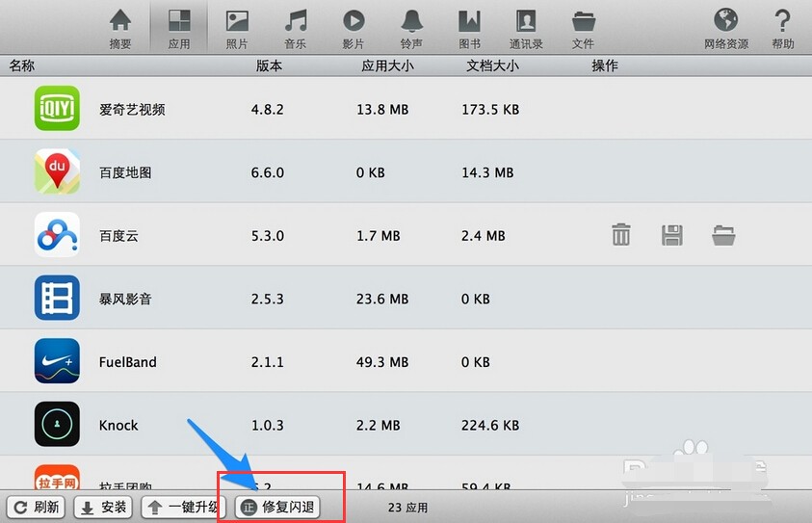Switch to the 应用 apps tab
Screen dimensions: 812x523
tap(179, 29)
